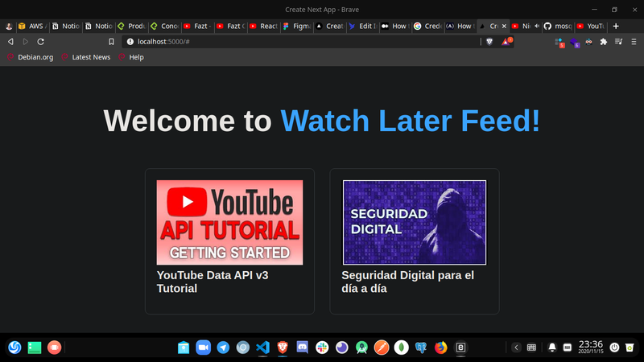Image resolution: width=644 pixels, height=362 pixels.
Task: View site information icon beside localhost URL
Action: [x=130, y=42]
